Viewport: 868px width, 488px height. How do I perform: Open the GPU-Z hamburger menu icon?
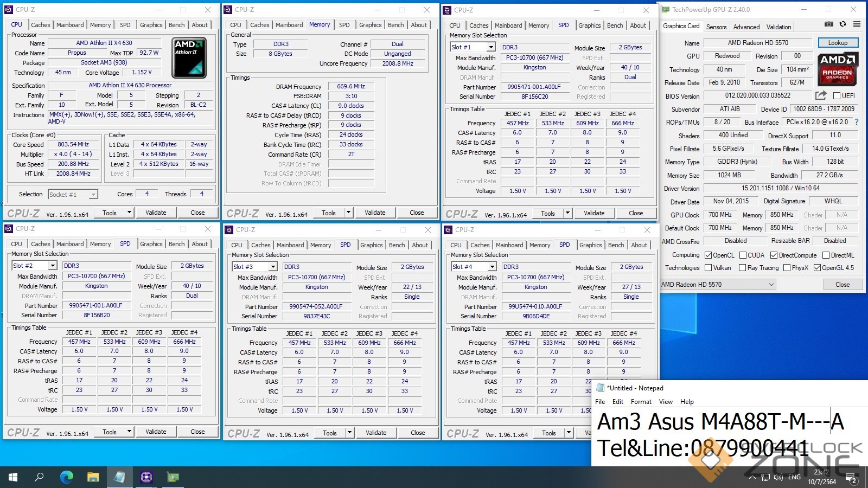point(857,24)
